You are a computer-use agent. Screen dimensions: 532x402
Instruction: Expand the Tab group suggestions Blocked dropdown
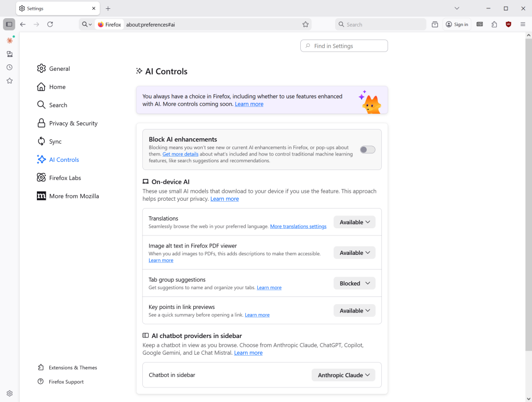pyautogui.click(x=354, y=283)
